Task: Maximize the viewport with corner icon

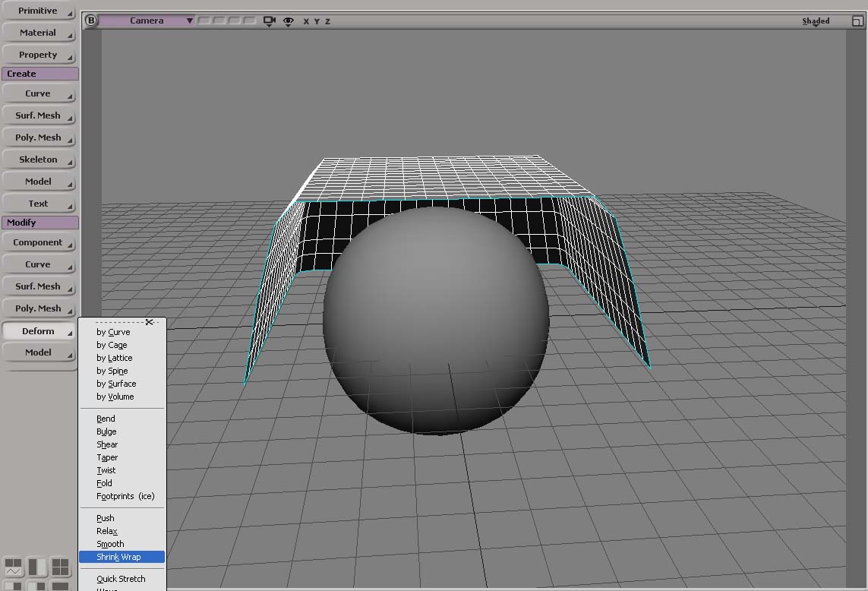Action: tap(857, 21)
